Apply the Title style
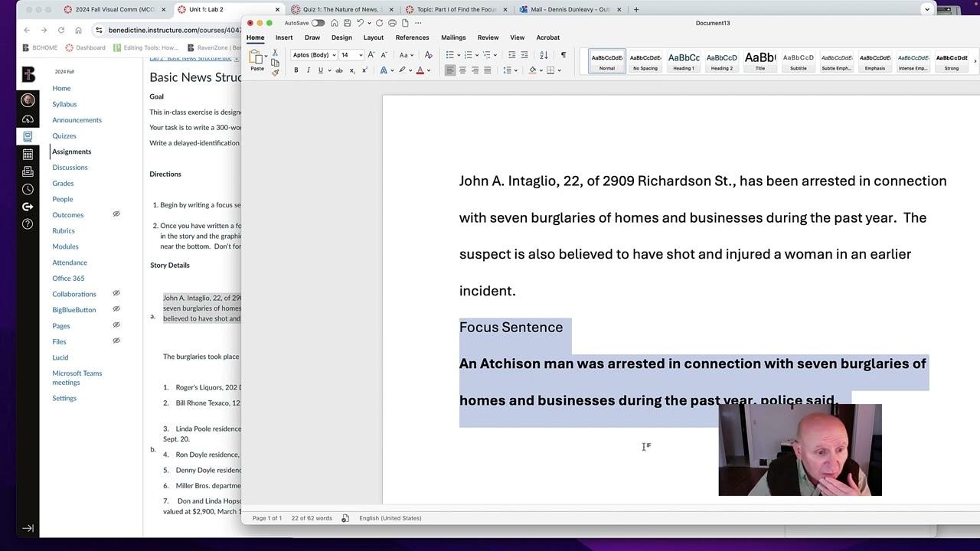 point(760,61)
